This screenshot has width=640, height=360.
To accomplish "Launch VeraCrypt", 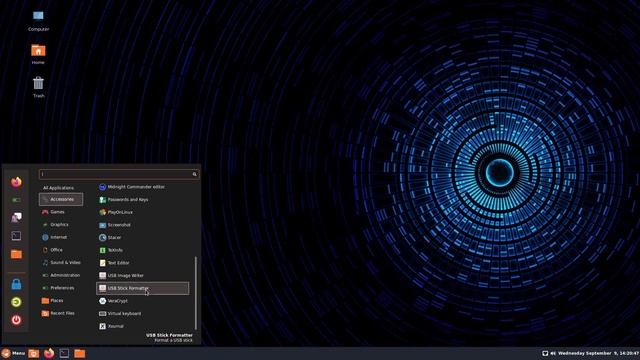I will (113, 301).
